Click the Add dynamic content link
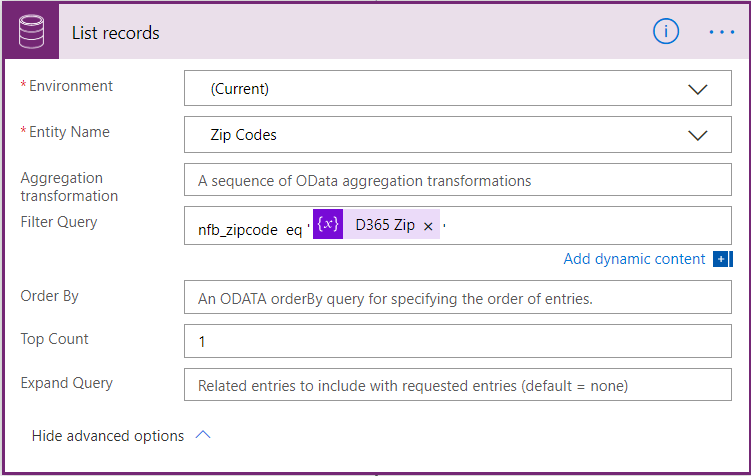The height and width of the screenshot is (476, 751). click(x=634, y=259)
